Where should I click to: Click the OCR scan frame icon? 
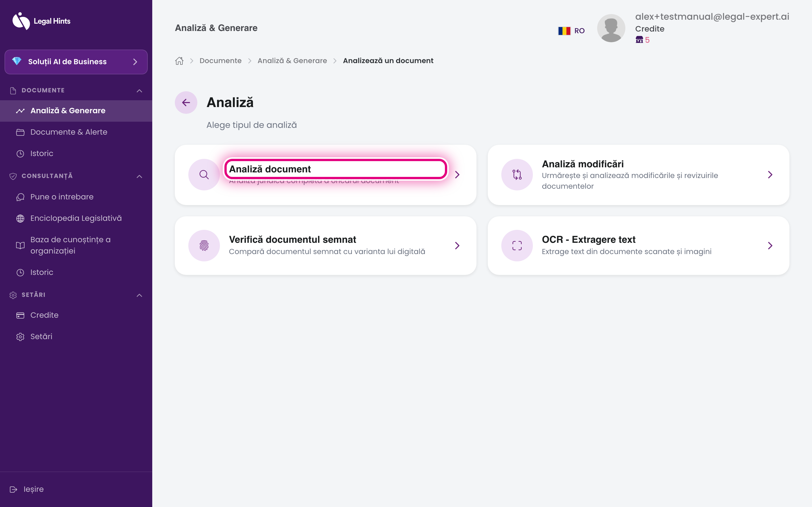(x=517, y=245)
